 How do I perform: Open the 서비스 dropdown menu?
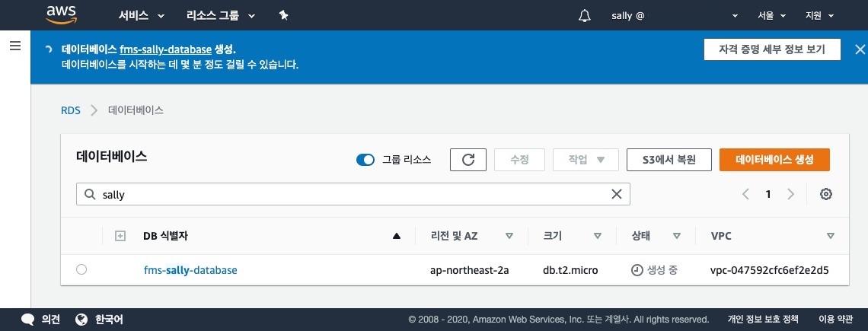click(x=141, y=15)
